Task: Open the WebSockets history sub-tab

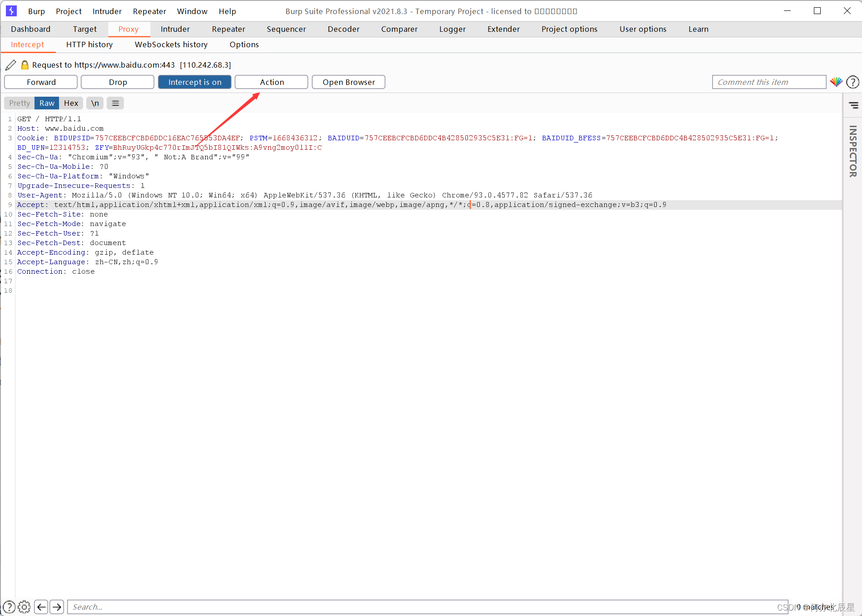Action: (x=171, y=44)
